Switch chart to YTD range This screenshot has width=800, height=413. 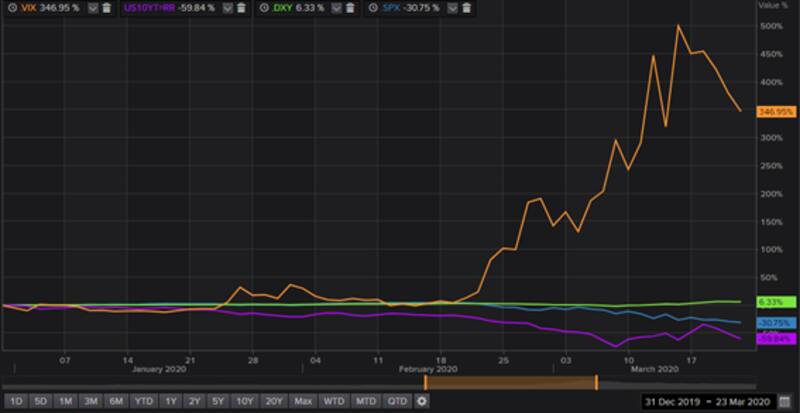[143, 401]
